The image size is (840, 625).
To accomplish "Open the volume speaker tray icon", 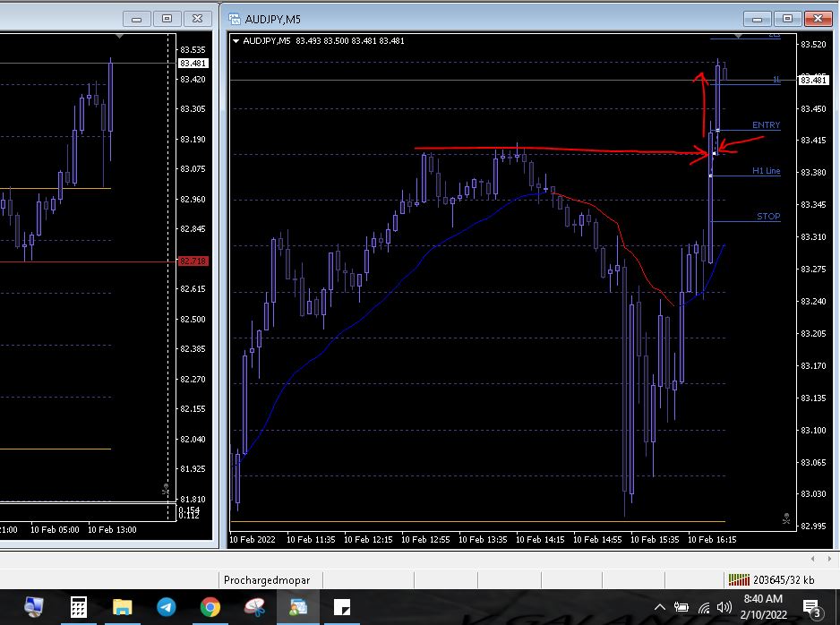I will 724,607.
